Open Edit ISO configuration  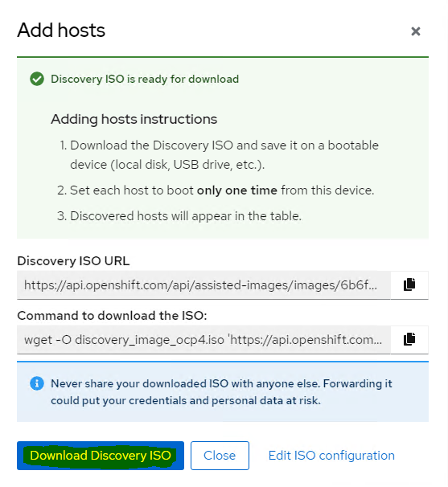pyautogui.click(x=331, y=456)
